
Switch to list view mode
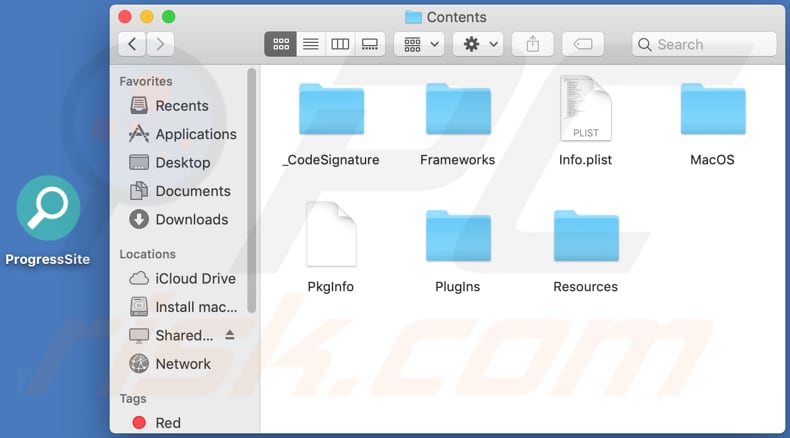pyautogui.click(x=311, y=44)
